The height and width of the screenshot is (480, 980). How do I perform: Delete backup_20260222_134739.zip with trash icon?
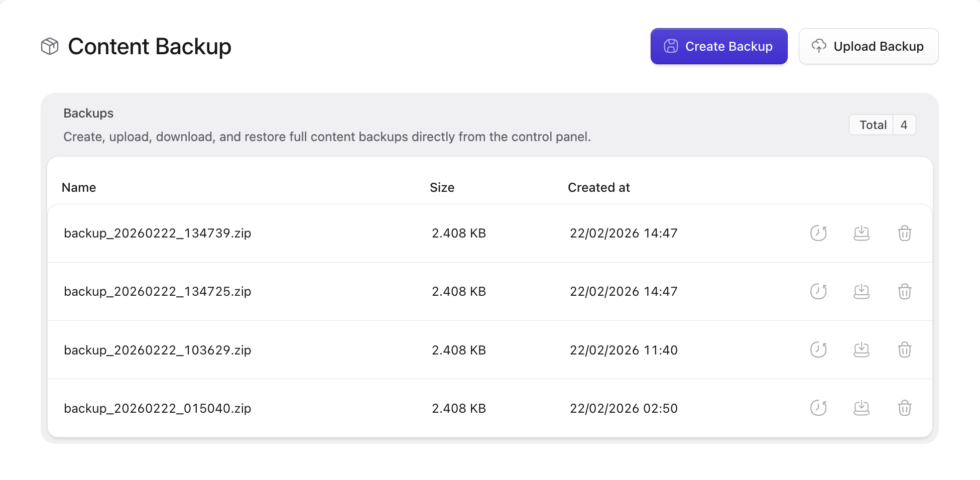pyautogui.click(x=905, y=233)
